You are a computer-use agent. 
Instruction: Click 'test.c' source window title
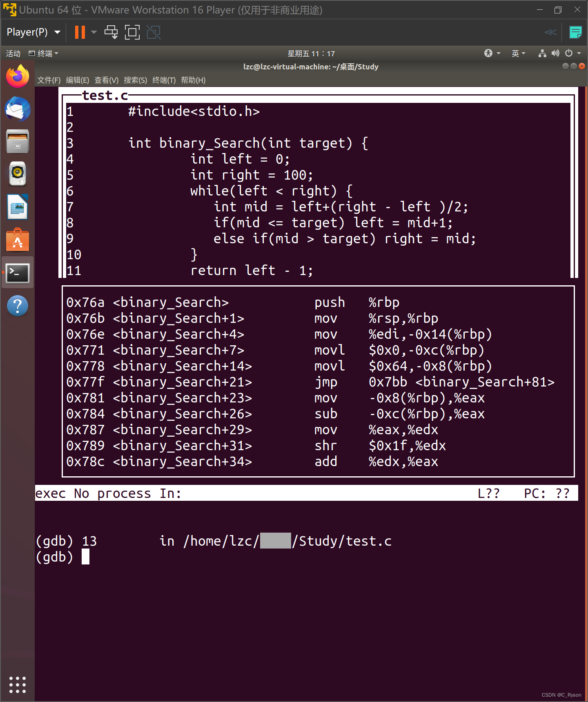point(105,96)
